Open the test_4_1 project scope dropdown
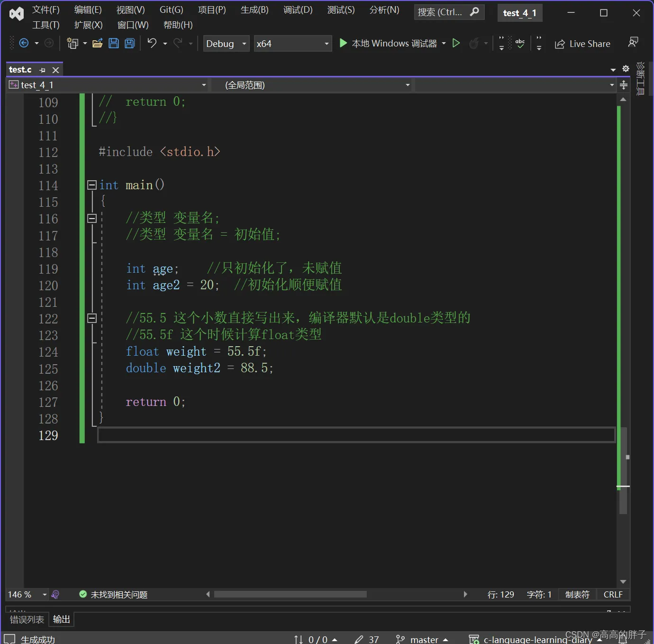654x644 pixels. (x=108, y=85)
